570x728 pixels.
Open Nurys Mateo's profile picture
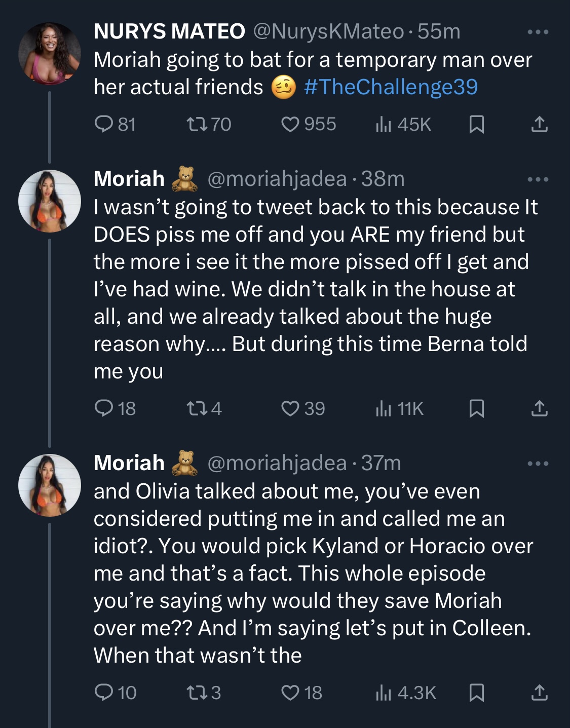point(50,54)
